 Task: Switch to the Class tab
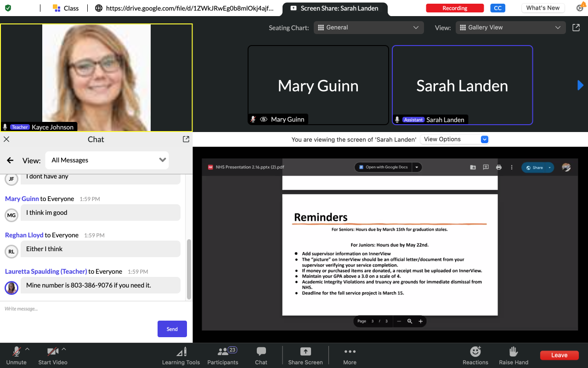(66, 8)
